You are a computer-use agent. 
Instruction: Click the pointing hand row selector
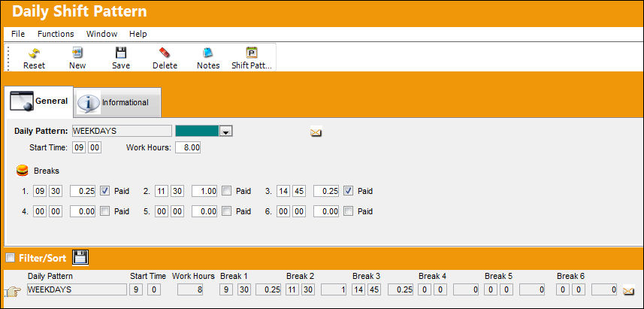pos(12,292)
